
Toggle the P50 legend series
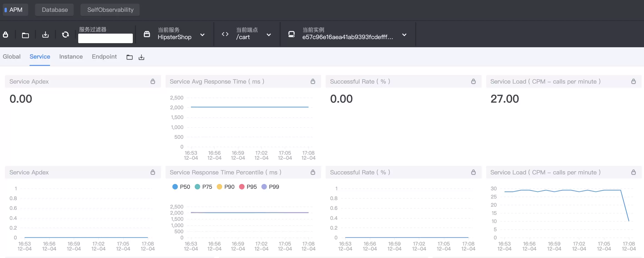pyautogui.click(x=181, y=187)
